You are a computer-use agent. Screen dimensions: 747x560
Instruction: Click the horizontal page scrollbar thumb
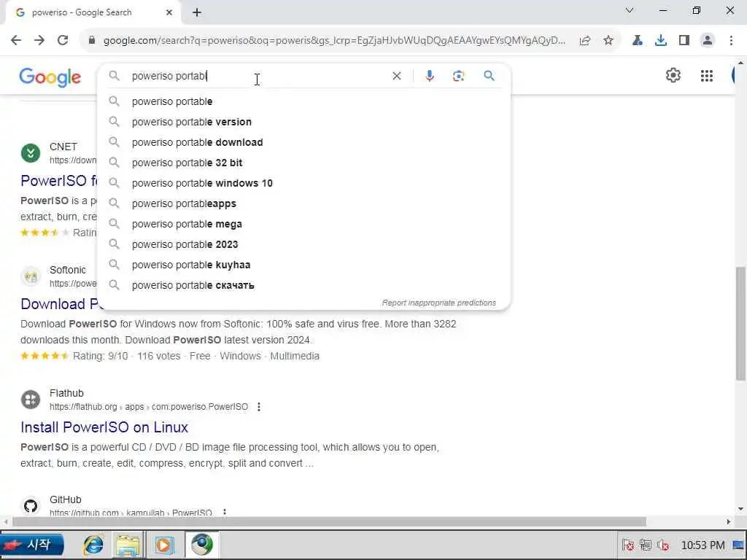[329, 522]
